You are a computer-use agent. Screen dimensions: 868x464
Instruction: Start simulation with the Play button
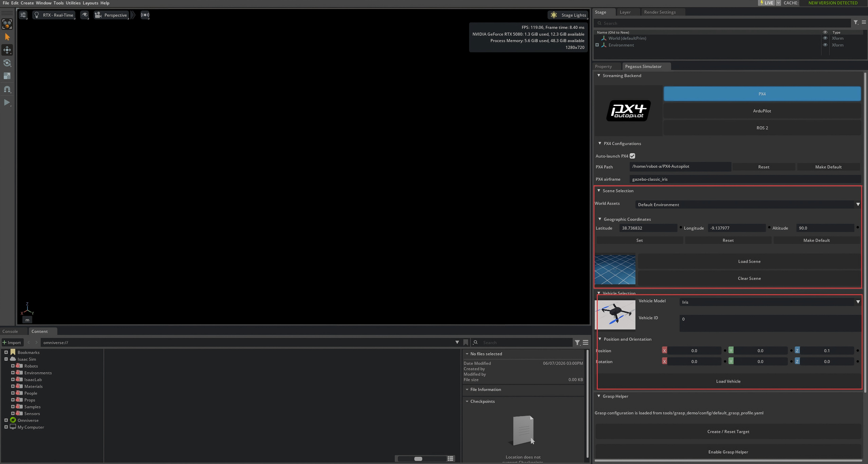[x=7, y=103]
